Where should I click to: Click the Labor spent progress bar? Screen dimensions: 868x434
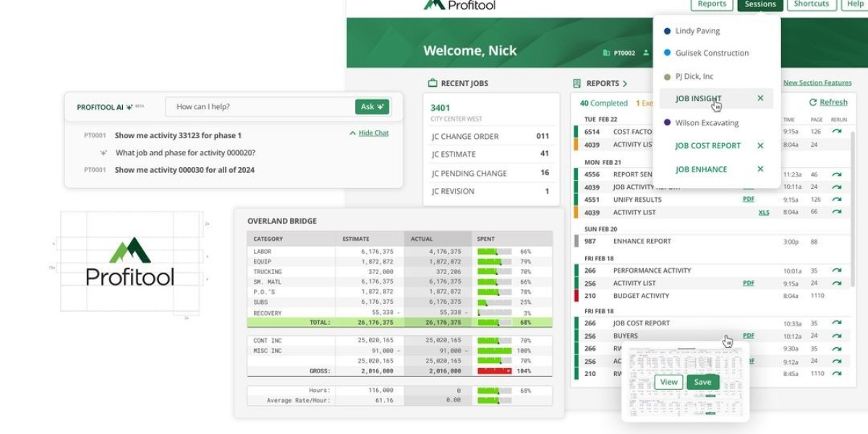tap(495, 252)
